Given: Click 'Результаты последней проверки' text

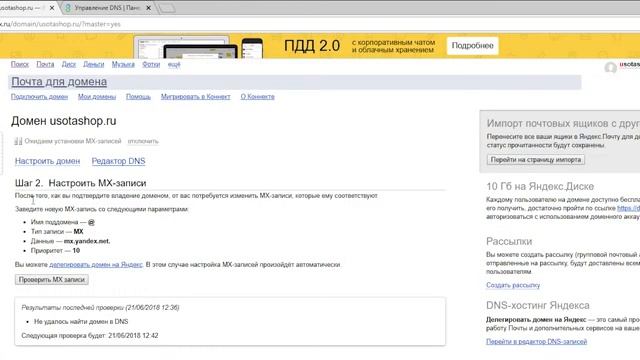Looking at the screenshot, I should click(x=100, y=307).
